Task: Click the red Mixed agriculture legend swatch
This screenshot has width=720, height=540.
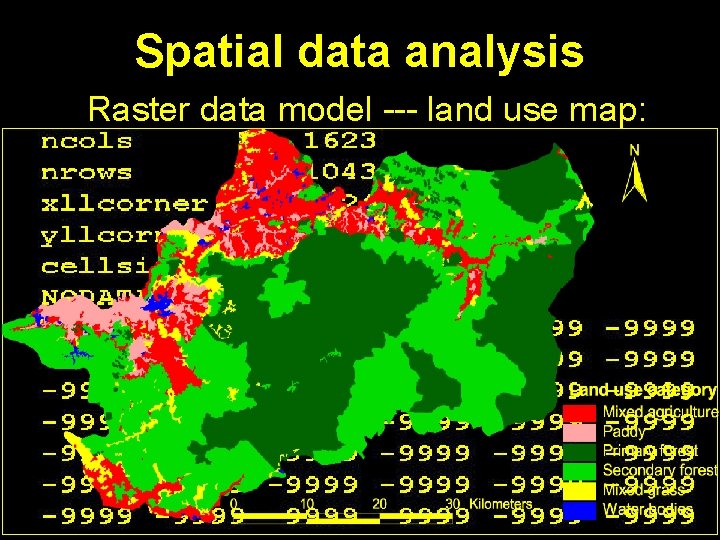Action: point(579,413)
